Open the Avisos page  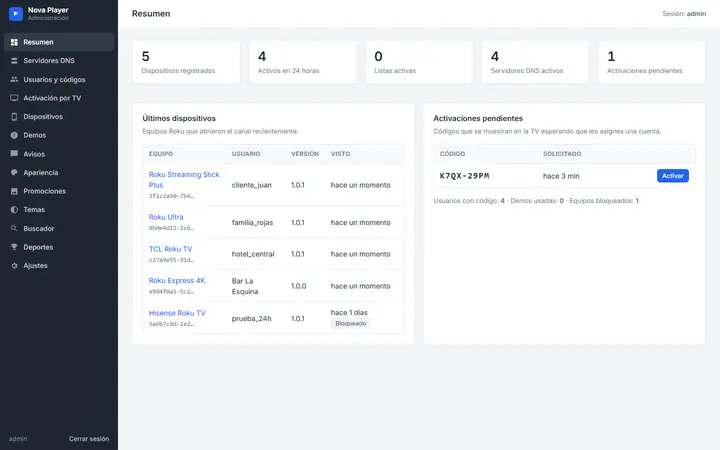coord(59,154)
